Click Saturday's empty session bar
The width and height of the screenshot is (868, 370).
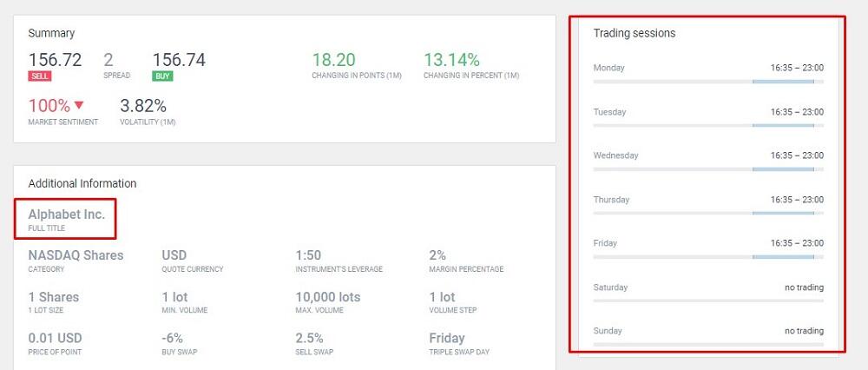(707, 301)
